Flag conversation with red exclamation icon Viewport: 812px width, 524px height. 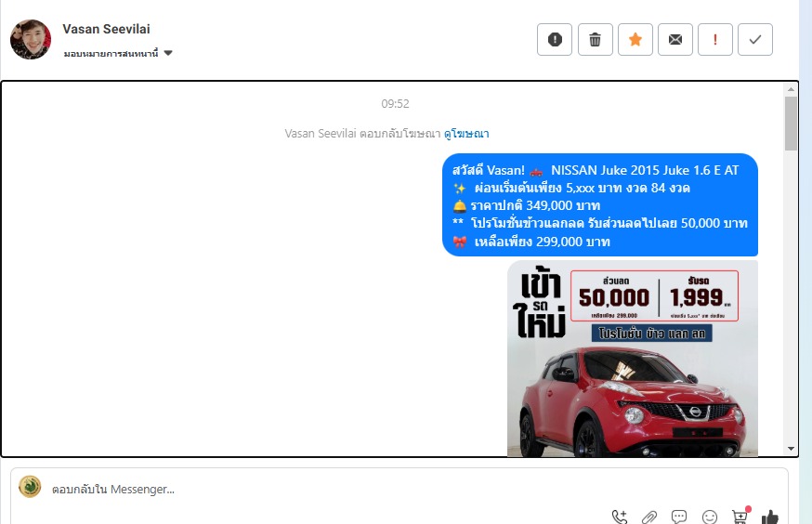point(715,39)
